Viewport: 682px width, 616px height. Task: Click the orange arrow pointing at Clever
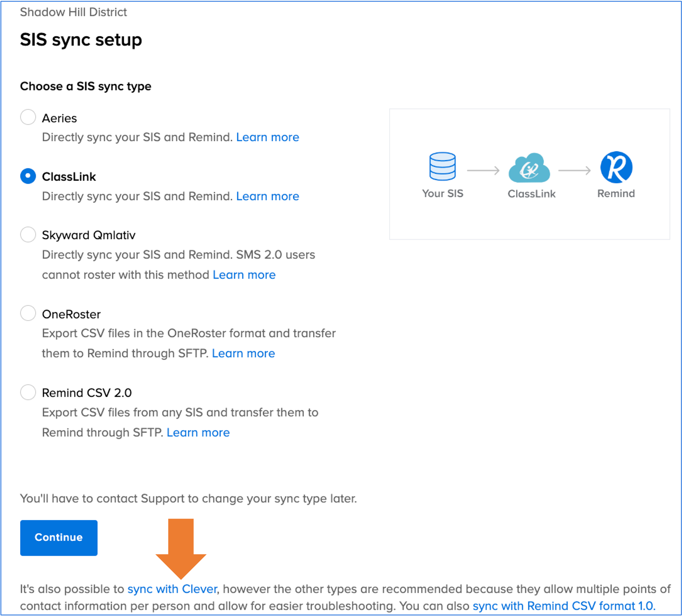click(x=181, y=549)
